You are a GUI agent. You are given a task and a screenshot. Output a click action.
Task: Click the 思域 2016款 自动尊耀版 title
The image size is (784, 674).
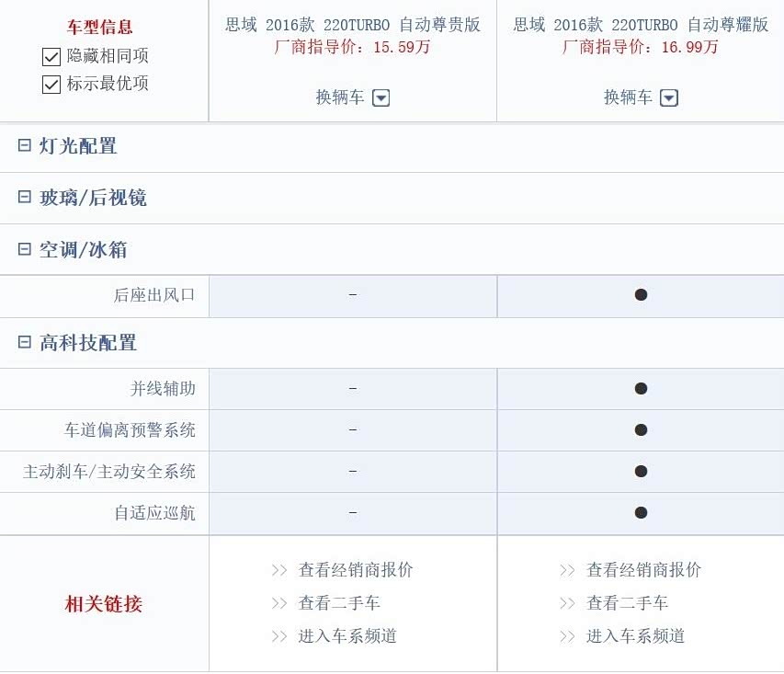641,25
